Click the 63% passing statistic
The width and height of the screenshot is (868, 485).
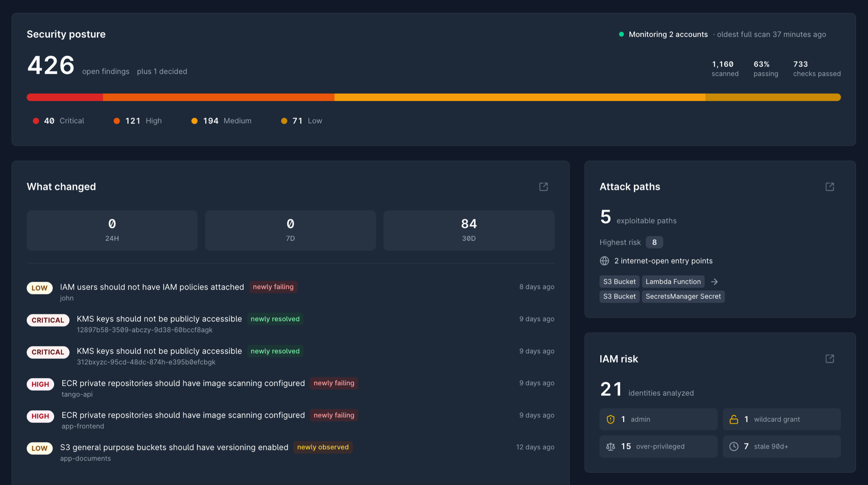pyautogui.click(x=766, y=69)
